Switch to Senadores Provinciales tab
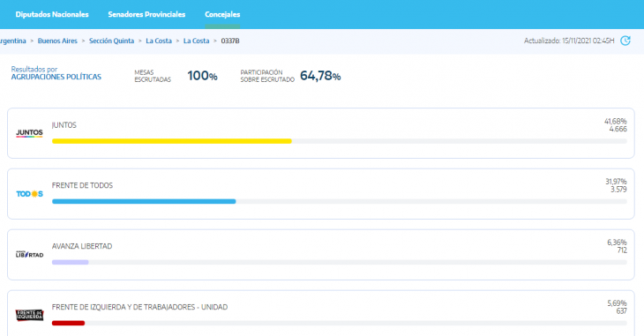 [x=146, y=14]
